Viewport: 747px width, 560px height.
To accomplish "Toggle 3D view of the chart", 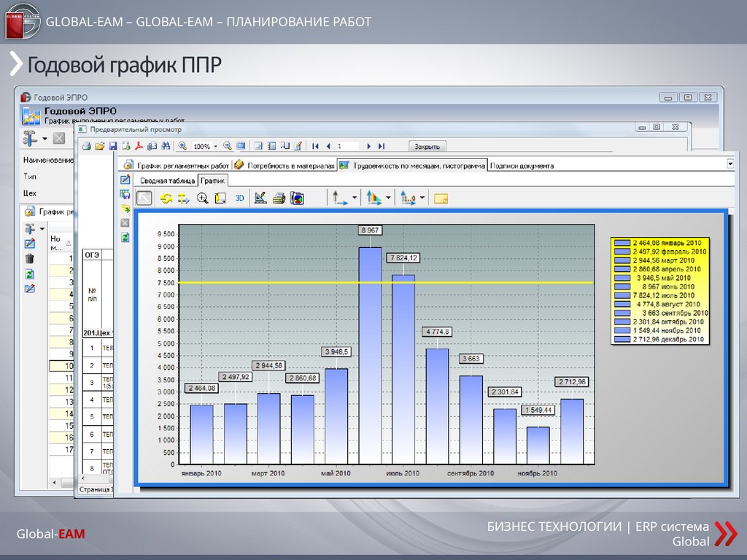I will pos(239,198).
